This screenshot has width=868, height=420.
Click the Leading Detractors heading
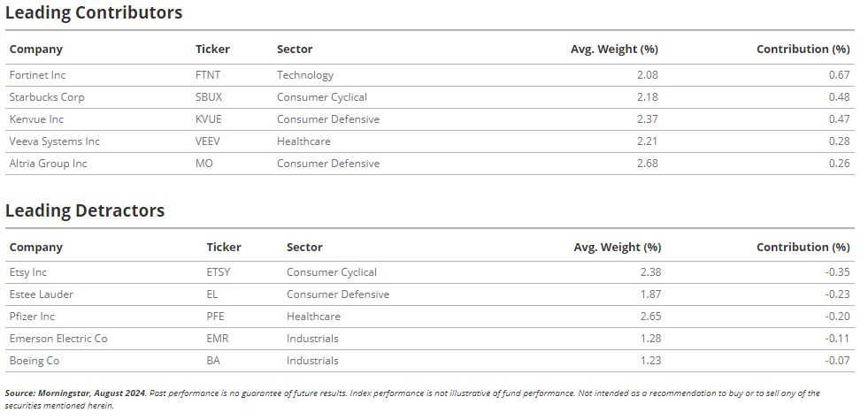[85, 210]
